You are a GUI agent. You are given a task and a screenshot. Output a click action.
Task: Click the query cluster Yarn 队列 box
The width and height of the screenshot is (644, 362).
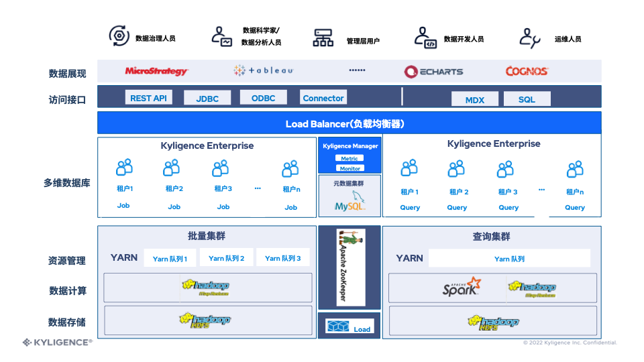tap(509, 259)
